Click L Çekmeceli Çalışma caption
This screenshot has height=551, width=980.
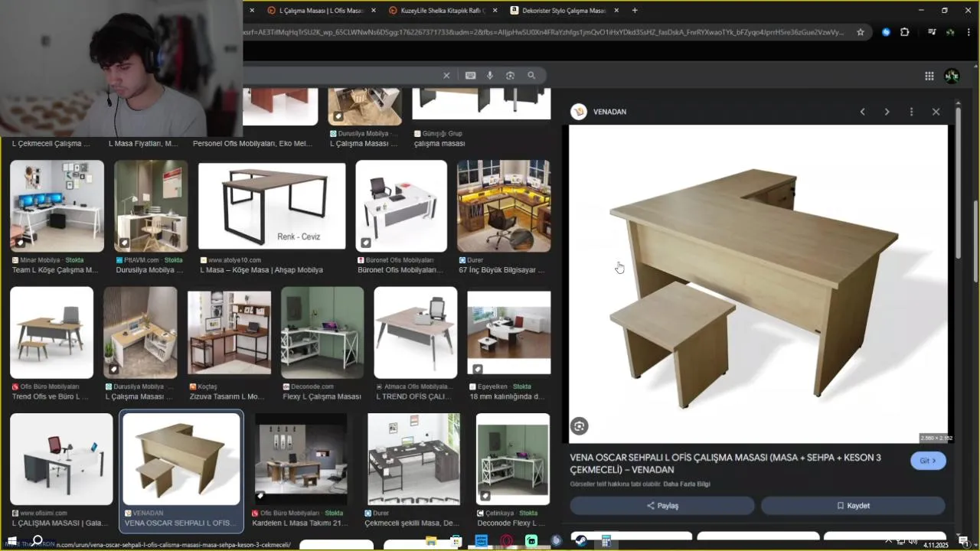(51, 143)
